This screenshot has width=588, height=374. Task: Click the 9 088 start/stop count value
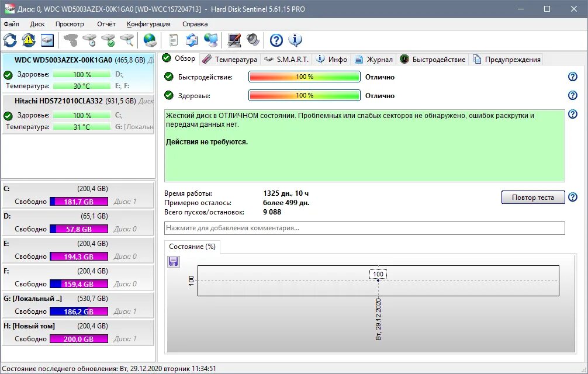(x=272, y=212)
